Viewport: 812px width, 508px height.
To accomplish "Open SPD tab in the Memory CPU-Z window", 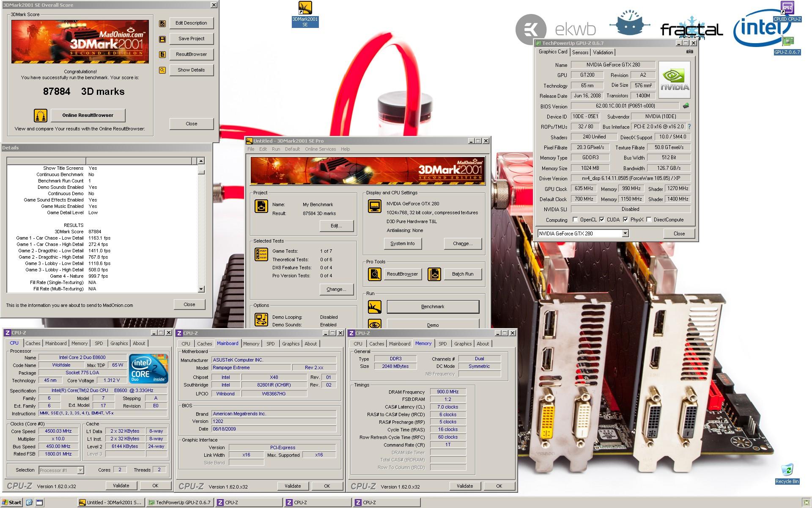I will coord(442,344).
